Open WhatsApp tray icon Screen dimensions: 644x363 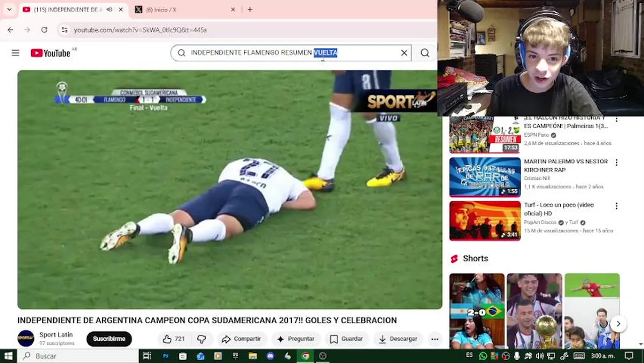pyautogui.click(x=483, y=356)
